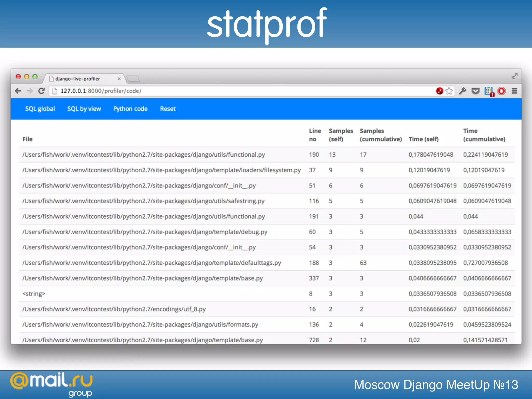Toggle fullscreen with the top-right arrows
The height and width of the screenshot is (399, 532).
click(x=514, y=76)
